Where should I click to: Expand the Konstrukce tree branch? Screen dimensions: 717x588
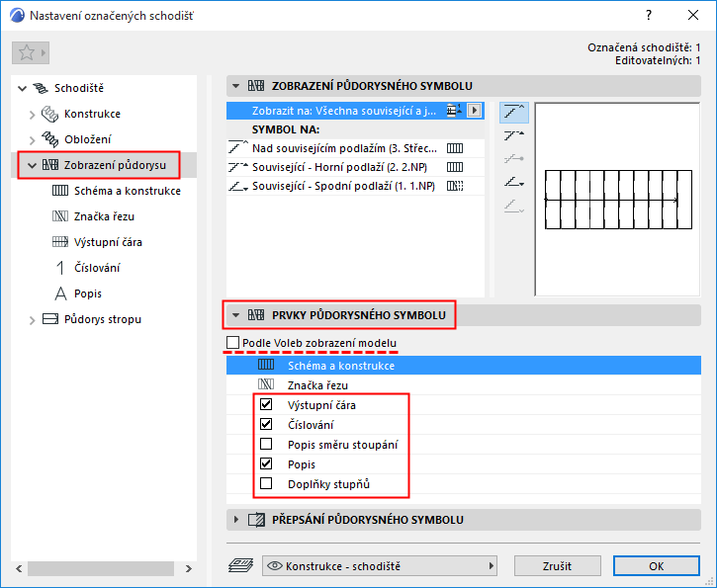(x=32, y=115)
